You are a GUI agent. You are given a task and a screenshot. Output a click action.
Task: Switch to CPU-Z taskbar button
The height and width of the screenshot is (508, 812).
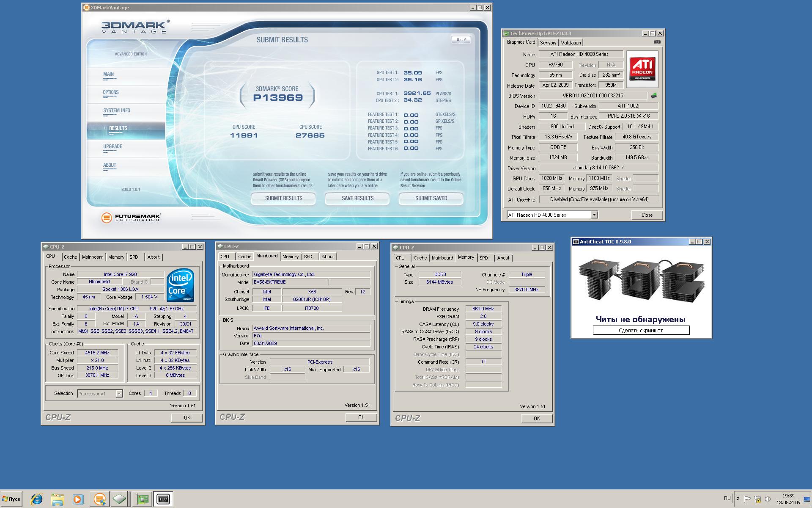pyautogui.click(x=120, y=499)
